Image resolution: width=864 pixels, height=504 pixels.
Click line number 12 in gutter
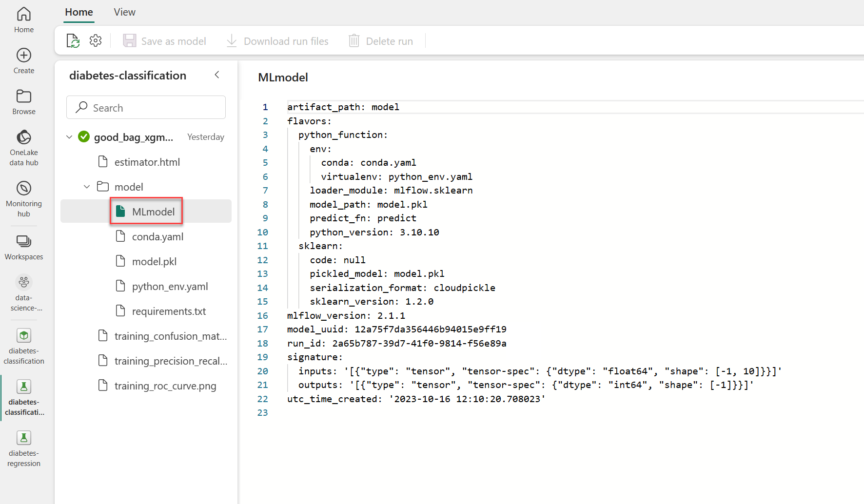(262, 260)
